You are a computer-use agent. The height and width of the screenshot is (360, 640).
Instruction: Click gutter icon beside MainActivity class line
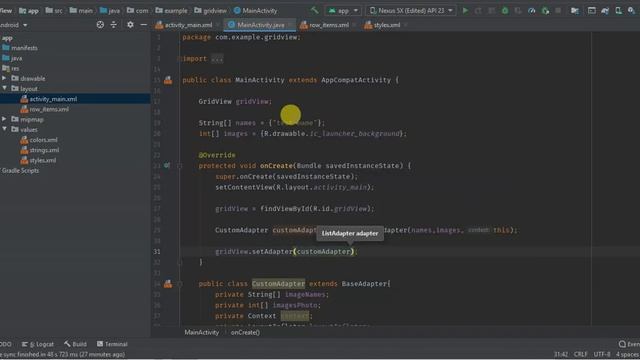(168, 80)
